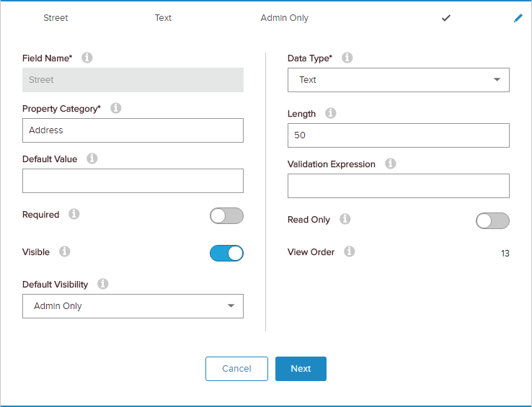Screen dimensions: 532x407
Task: Open the Data Type dropdown
Action: 399,80
